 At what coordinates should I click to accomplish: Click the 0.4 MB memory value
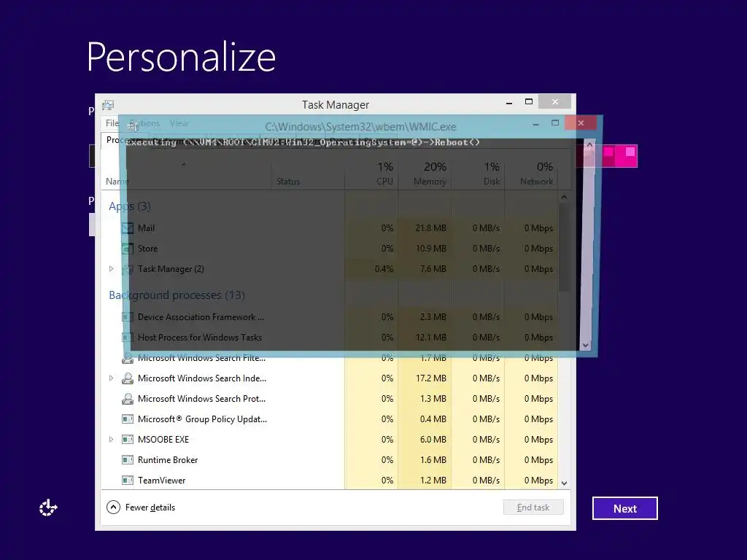tap(433, 419)
